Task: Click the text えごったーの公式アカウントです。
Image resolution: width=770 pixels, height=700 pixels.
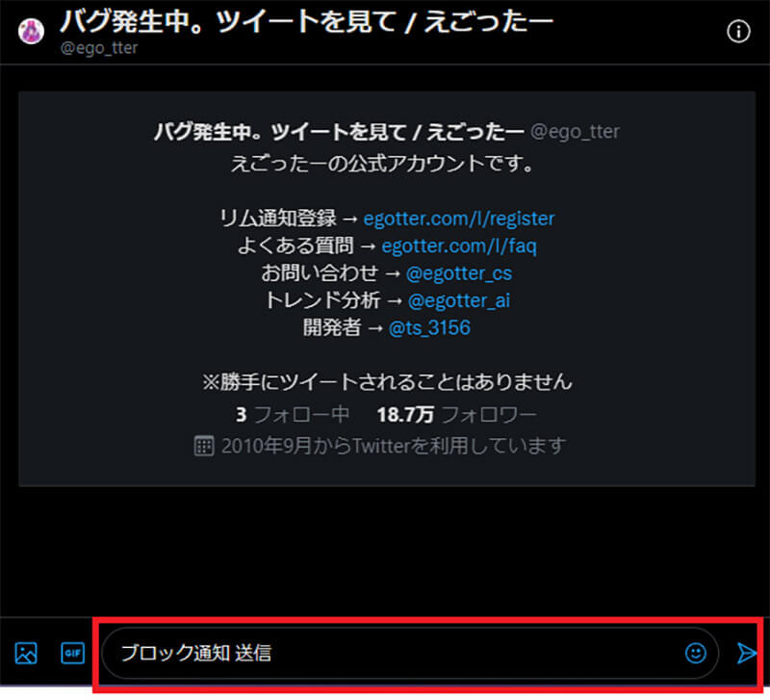Action: pos(382,164)
